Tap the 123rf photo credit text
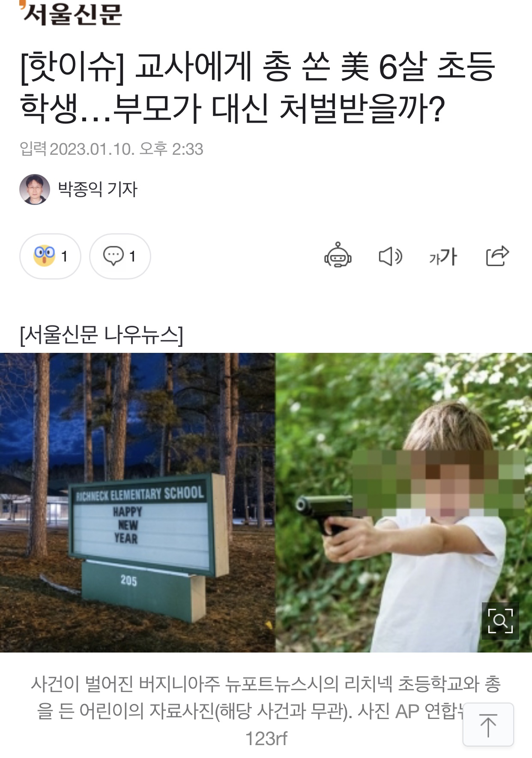Image resolution: width=532 pixels, height=758 pixels. pyautogui.click(x=266, y=739)
